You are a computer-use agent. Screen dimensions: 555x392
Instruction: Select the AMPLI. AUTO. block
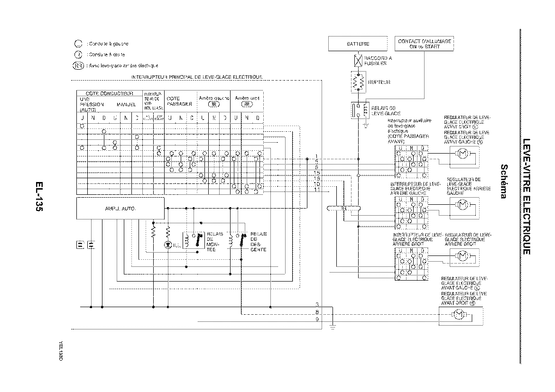pos(120,208)
